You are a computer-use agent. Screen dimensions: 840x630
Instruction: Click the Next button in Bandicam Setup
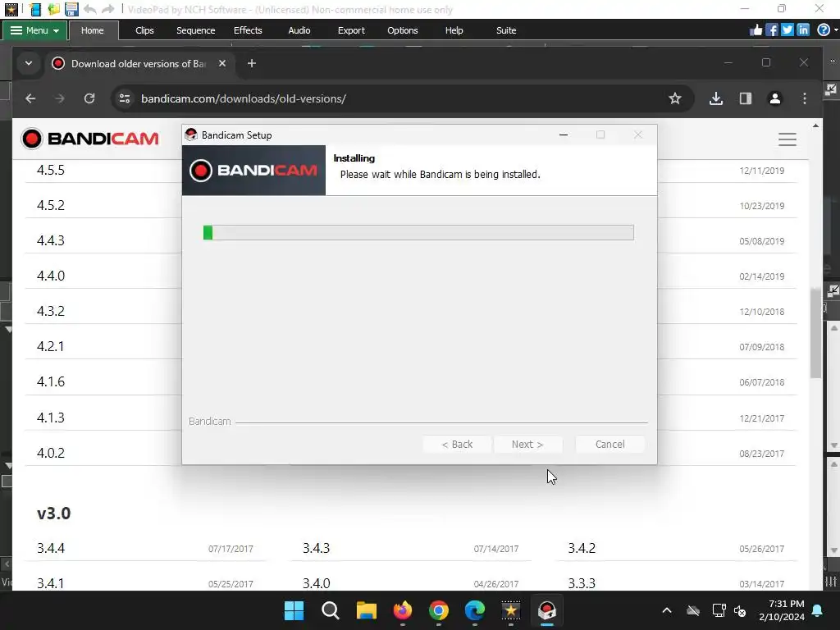pos(527,444)
